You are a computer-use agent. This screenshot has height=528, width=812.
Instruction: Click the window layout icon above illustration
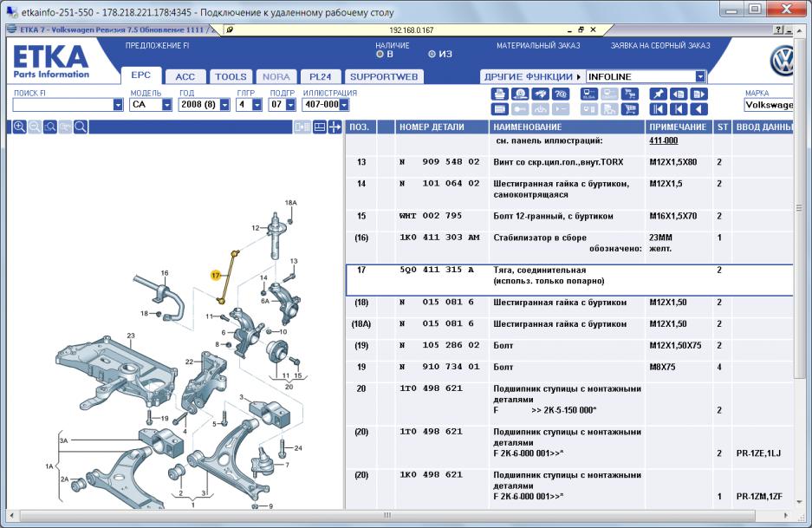[320, 127]
